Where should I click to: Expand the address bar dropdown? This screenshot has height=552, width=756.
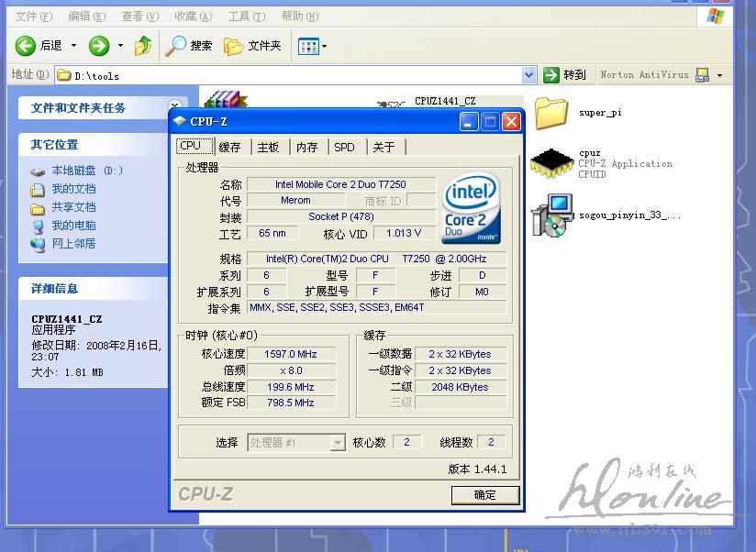click(528, 75)
